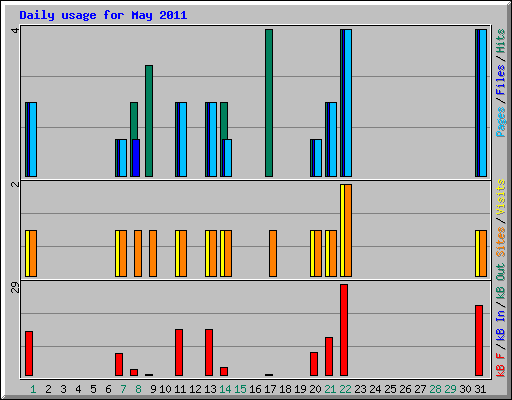Select the light blue Pages bar for day 31

(483, 103)
